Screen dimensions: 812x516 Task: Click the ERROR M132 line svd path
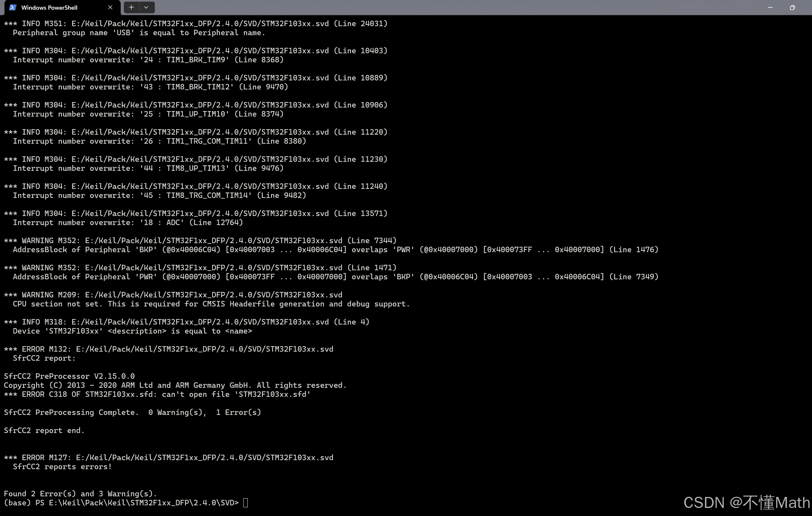pyautogui.click(x=204, y=349)
